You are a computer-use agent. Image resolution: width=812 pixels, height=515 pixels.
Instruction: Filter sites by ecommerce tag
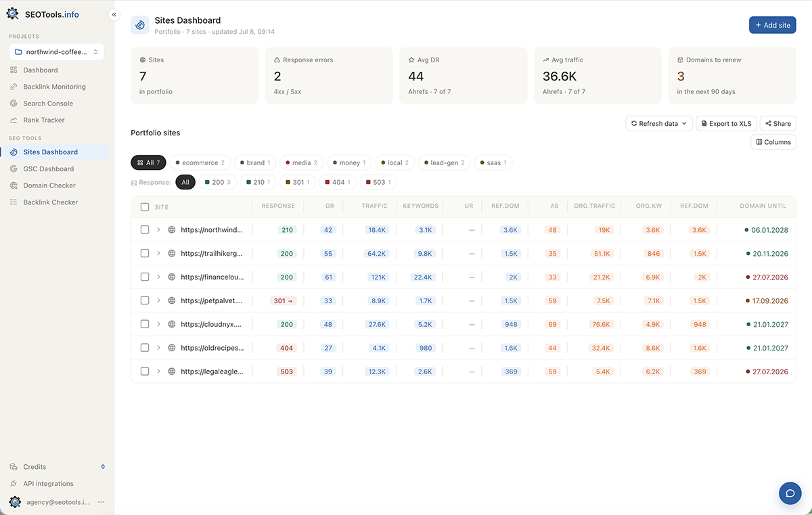[200, 163]
